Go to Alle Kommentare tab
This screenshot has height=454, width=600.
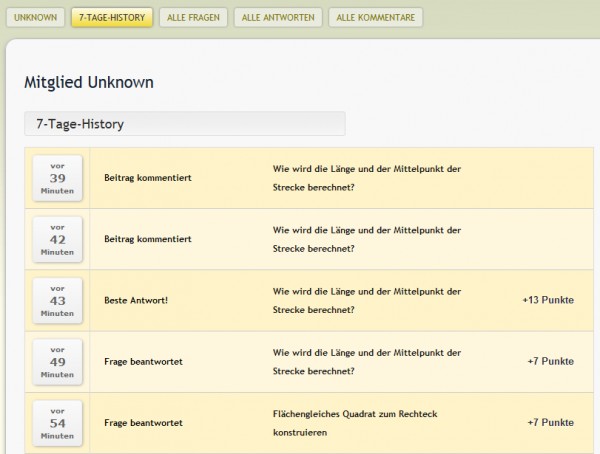pyautogui.click(x=375, y=17)
